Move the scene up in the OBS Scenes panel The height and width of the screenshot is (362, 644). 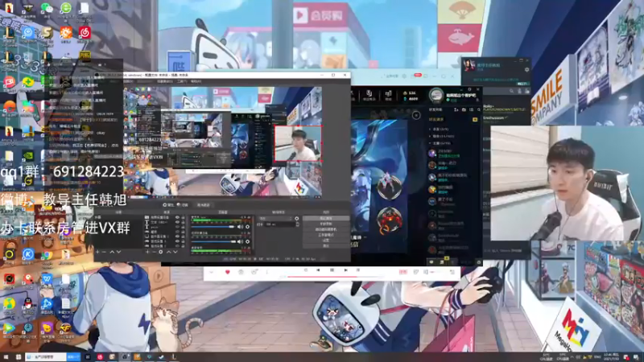[x=111, y=252]
